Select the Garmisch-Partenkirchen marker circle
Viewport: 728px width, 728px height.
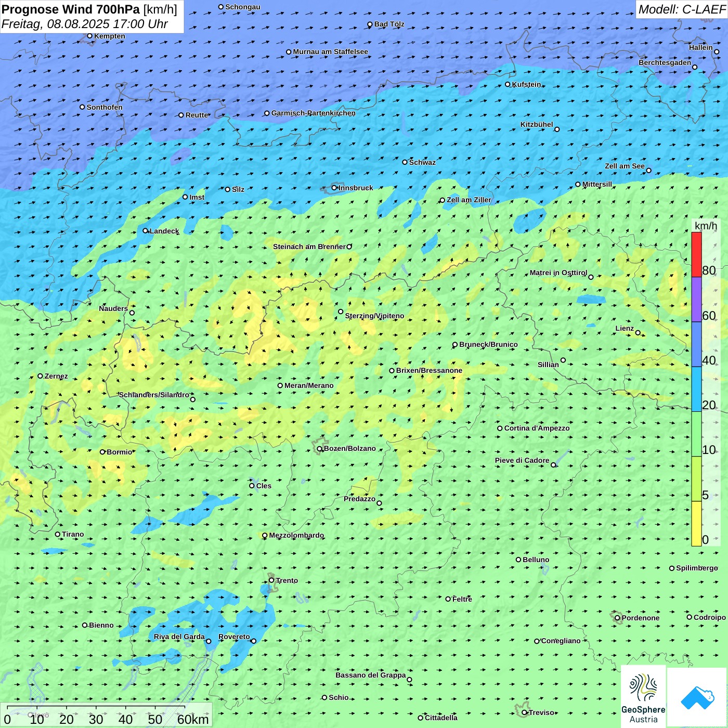coord(267,113)
